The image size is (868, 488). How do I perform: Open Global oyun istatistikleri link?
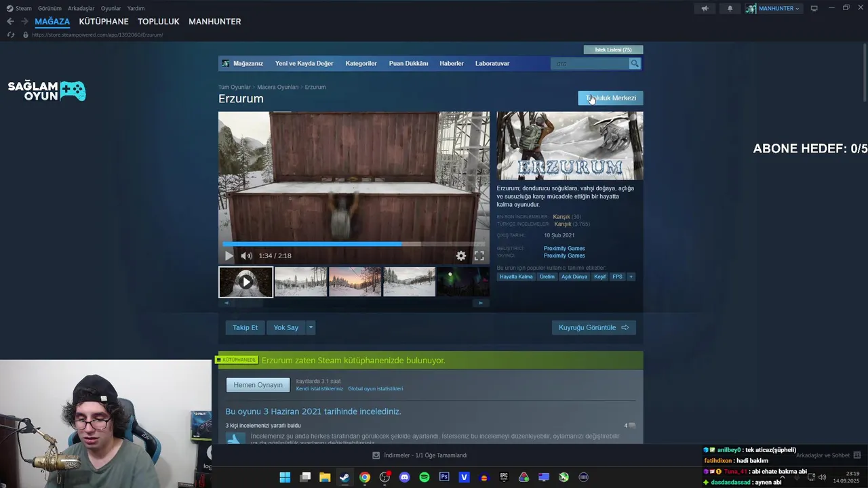pyautogui.click(x=375, y=389)
